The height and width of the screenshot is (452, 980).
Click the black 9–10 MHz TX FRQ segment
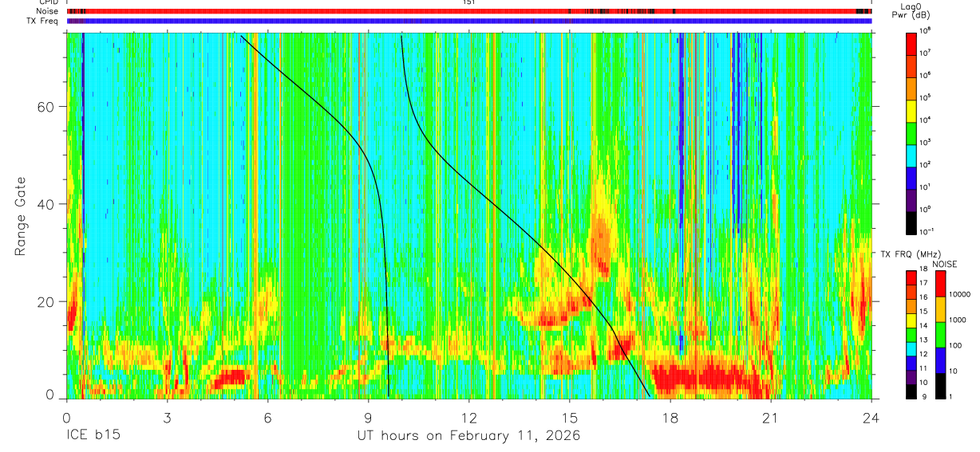(911, 391)
